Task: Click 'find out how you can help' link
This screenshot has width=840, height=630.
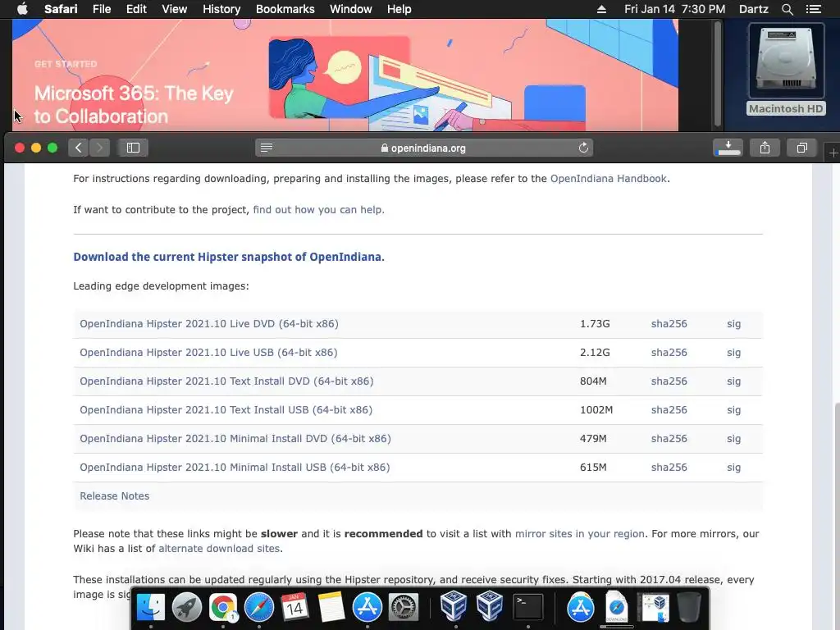Action: tap(319, 209)
